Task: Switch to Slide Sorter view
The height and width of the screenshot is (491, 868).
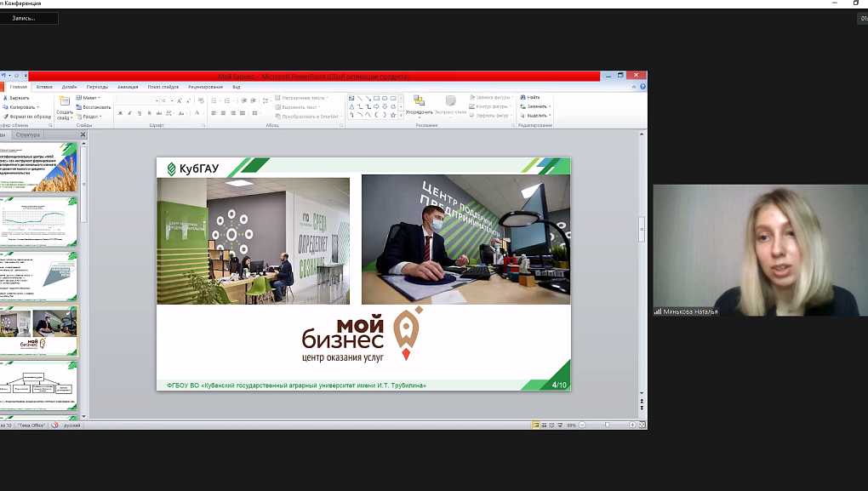Action: tap(544, 425)
